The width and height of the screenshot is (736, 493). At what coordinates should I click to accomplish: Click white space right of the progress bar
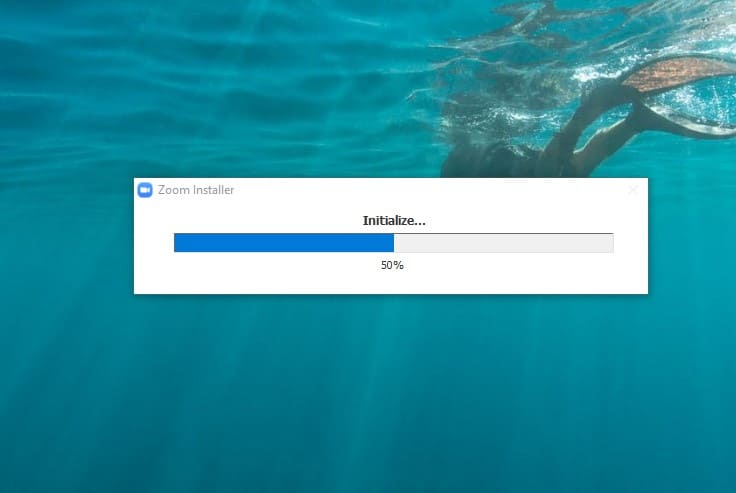pos(630,243)
